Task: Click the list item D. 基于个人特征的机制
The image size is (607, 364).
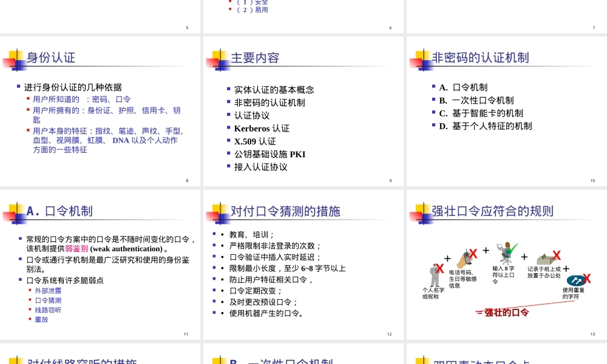Action: (x=486, y=126)
